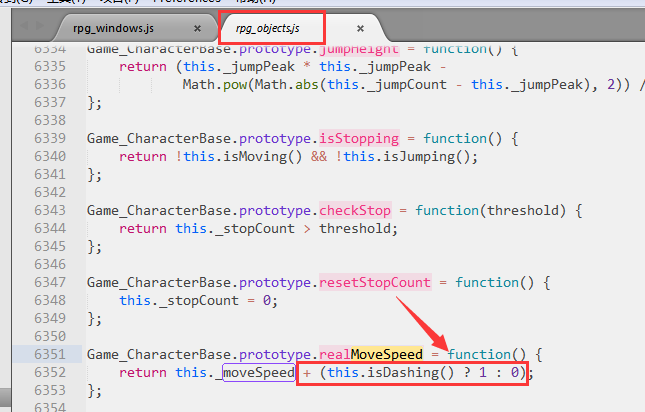Viewport: 645px width, 412px height.
Task: Click the highlighted MoveSpeed in realMoveSpeed
Action: (x=387, y=354)
